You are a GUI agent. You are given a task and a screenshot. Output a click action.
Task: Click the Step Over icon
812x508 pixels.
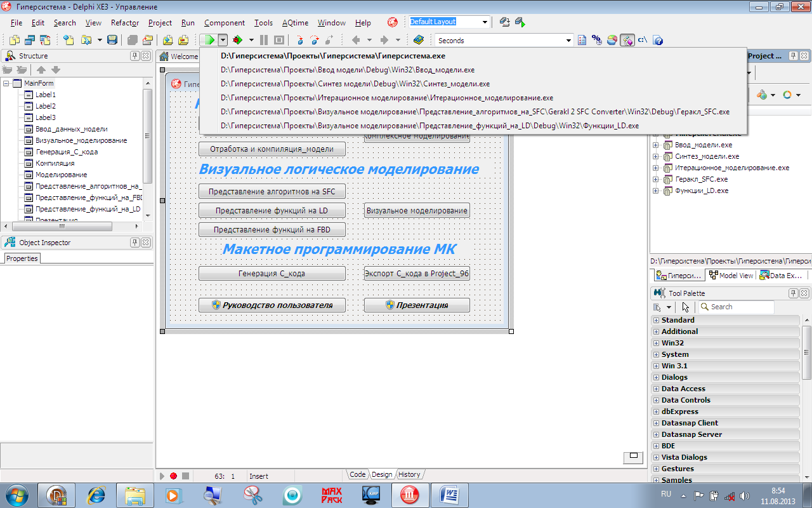pyautogui.click(x=314, y=40)
